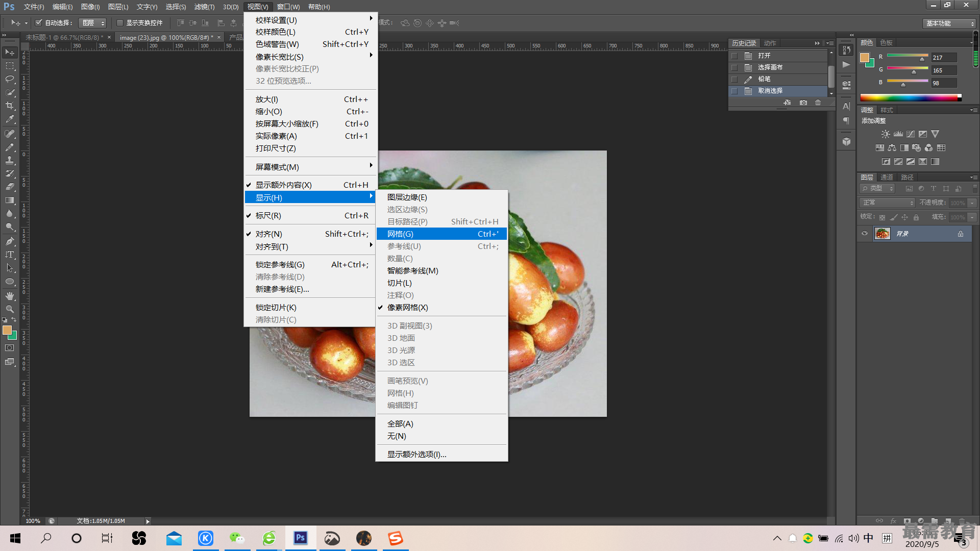Select the Lasso tool
Viewport: 980px width, 551px height.
coord(10,79)
